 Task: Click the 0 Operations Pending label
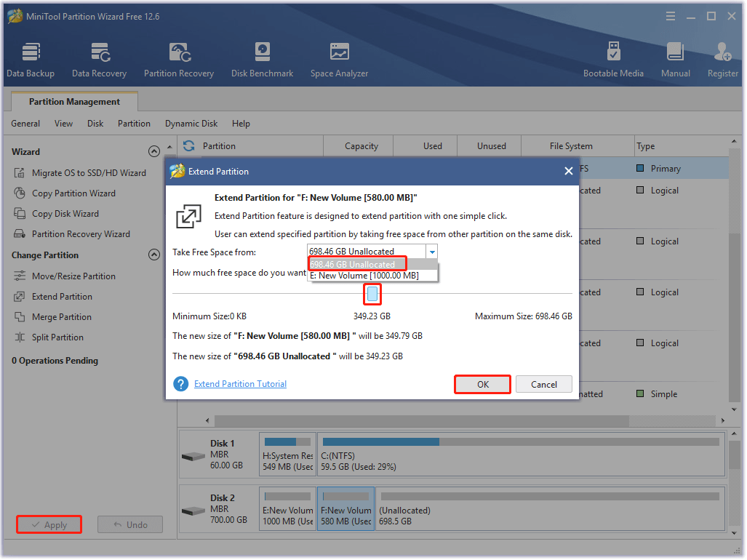click(55, 361)
